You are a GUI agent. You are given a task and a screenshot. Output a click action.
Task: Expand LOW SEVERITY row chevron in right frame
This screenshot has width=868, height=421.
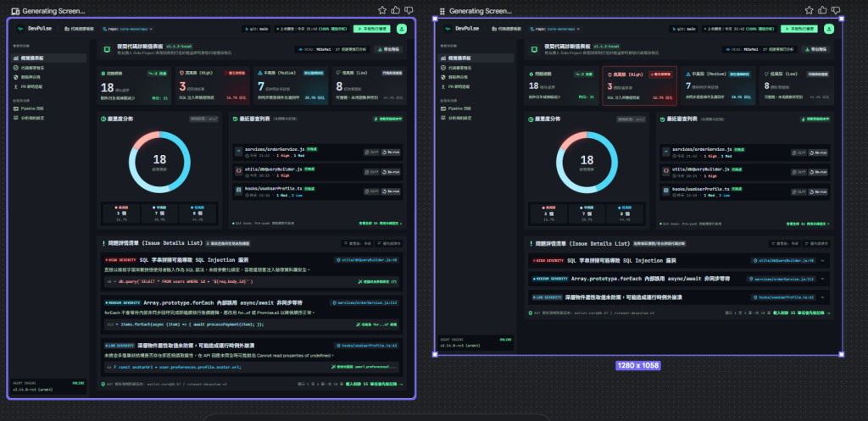(822, 297)
